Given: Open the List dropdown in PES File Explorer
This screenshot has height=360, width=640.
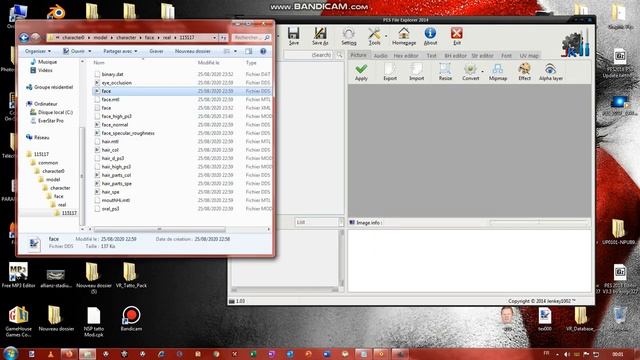Looking at the screenshot, I should point(320,222).
